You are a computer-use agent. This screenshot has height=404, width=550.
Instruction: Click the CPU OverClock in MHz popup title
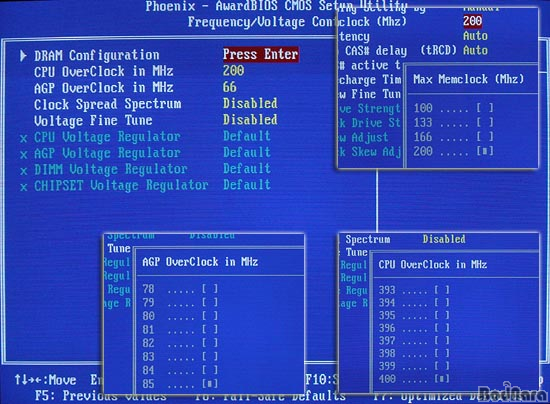click(x=433, y=264)
